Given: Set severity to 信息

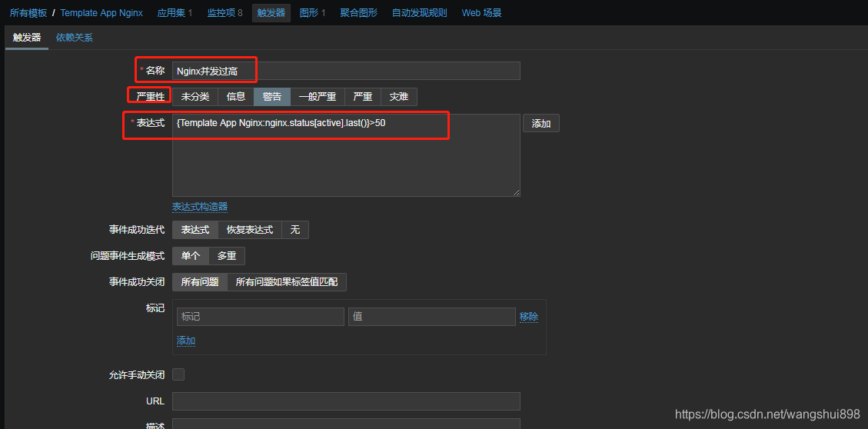Looking at the screenshot, I should [236, 97].
